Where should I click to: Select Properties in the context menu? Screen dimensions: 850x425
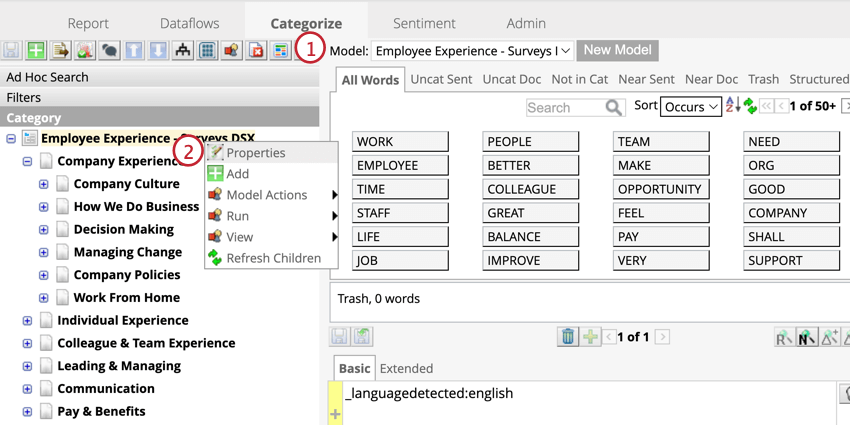click(x=255, y=153)
